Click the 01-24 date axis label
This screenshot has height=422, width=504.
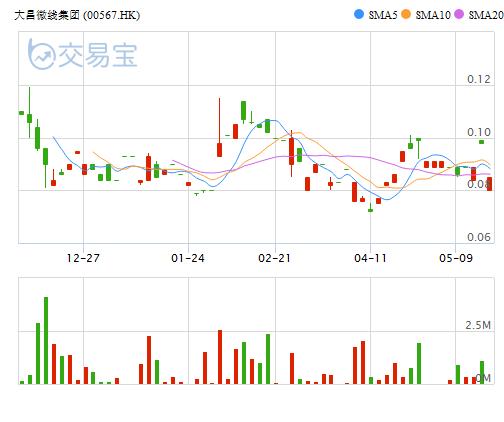pos(188,258)
